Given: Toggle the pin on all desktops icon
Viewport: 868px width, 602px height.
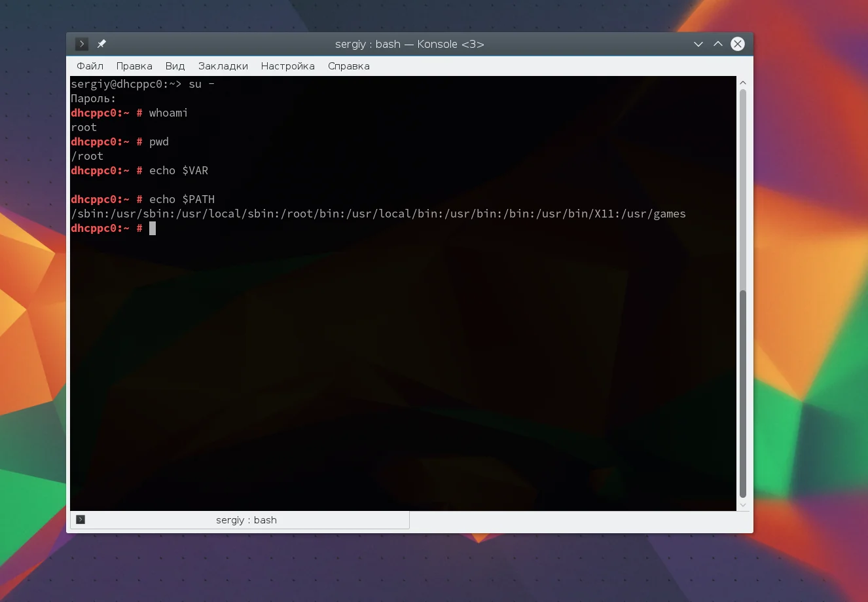Looking at the screenshot, I should click(x=101, y=44).
